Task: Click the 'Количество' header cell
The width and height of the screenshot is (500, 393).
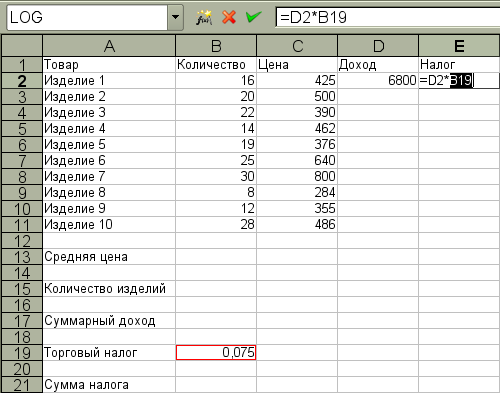Action: point(216,65)
